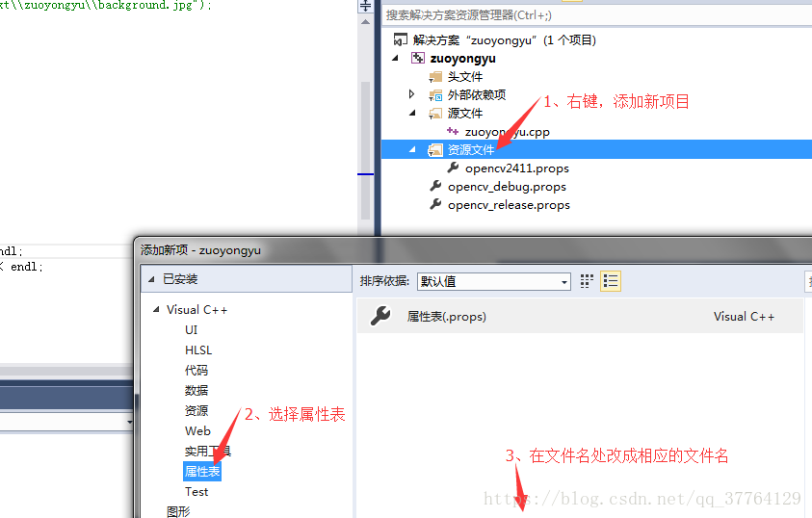The width and height of the screenshot is (812, 518).
Task: Select opencv2411.props file
Action: [x=517, y=168]
